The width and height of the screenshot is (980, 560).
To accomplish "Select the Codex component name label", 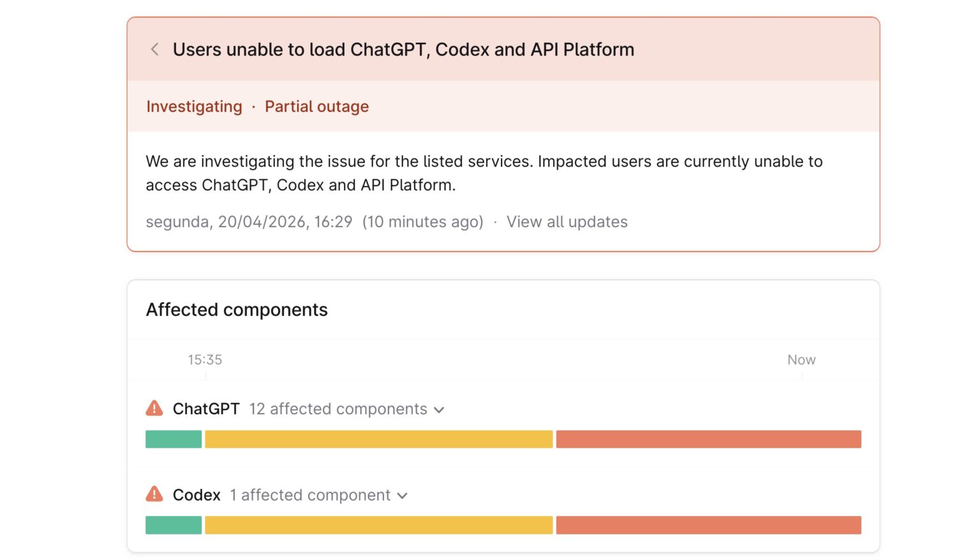I will click(x=197, y=494).
